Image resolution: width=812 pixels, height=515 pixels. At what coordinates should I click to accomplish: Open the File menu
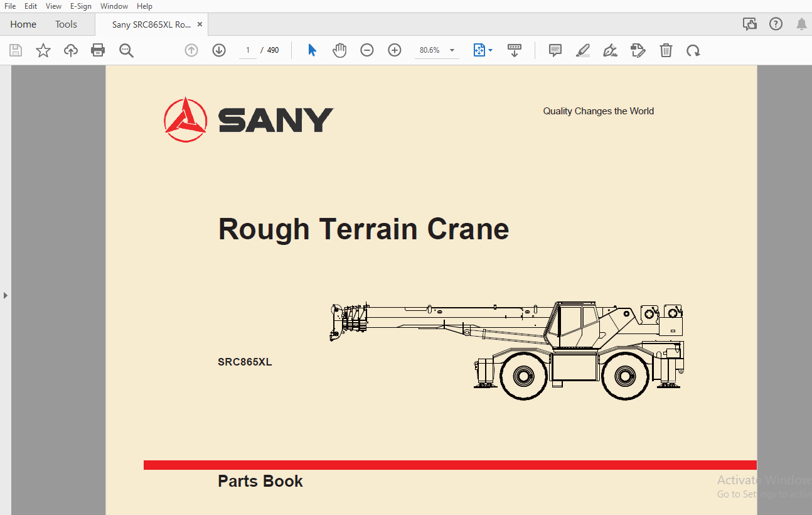(x=10, y=6)
